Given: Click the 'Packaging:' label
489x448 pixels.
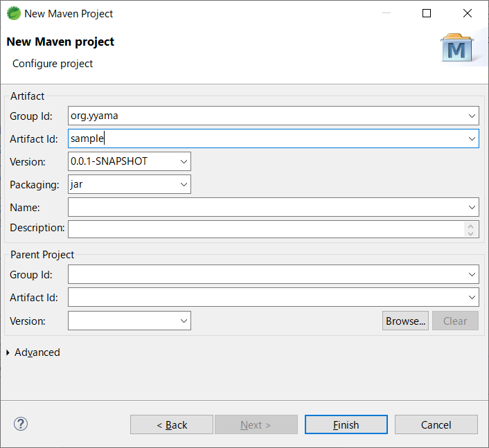Looking at the screenshot, I should point(35,185).
